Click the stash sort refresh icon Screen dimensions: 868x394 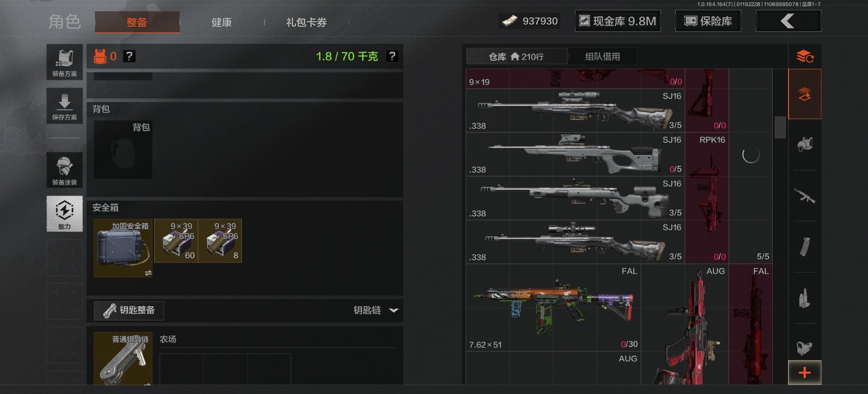(805, 56)
